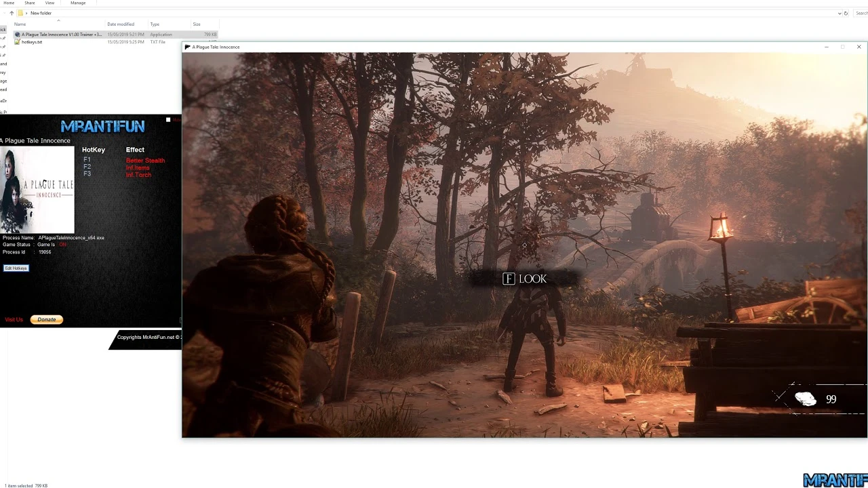Viewport: 868px width, 488px height.
Task: Click the up-arrow navigation icon in Explorer
Action: click(12, 13)
